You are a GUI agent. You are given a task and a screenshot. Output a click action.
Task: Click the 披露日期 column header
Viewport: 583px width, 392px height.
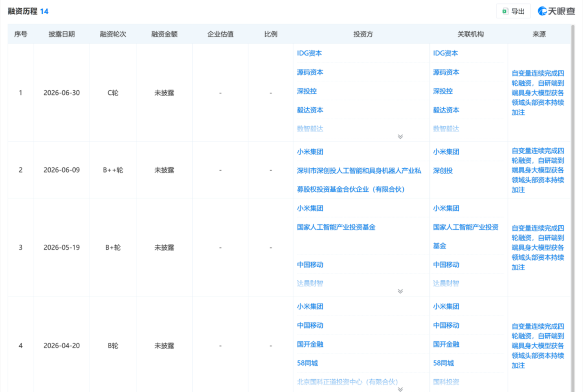pyautogui.click(x=62, y=34)
